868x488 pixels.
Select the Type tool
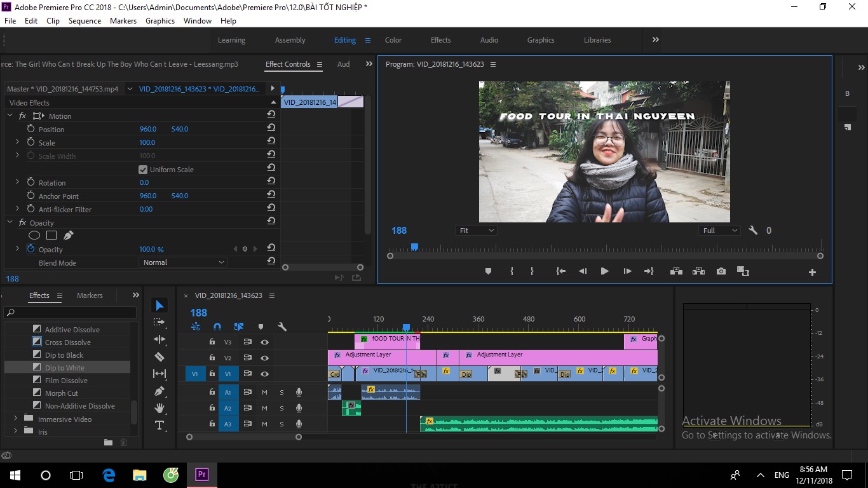point(159,425)
